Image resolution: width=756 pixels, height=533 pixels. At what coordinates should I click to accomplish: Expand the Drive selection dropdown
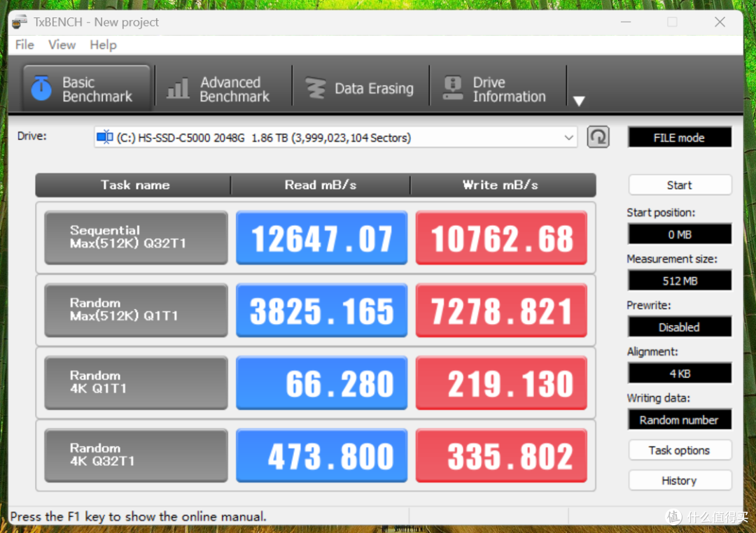568,138
